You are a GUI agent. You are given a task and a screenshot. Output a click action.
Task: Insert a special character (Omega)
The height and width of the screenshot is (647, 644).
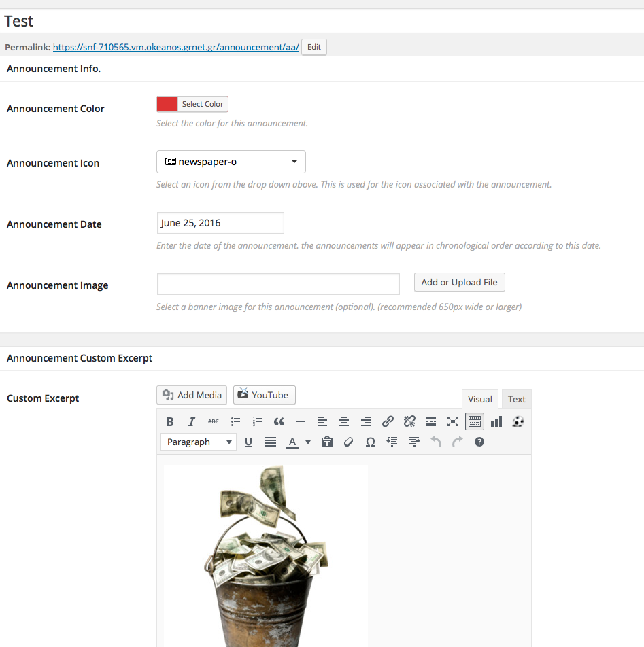point(371,442)
